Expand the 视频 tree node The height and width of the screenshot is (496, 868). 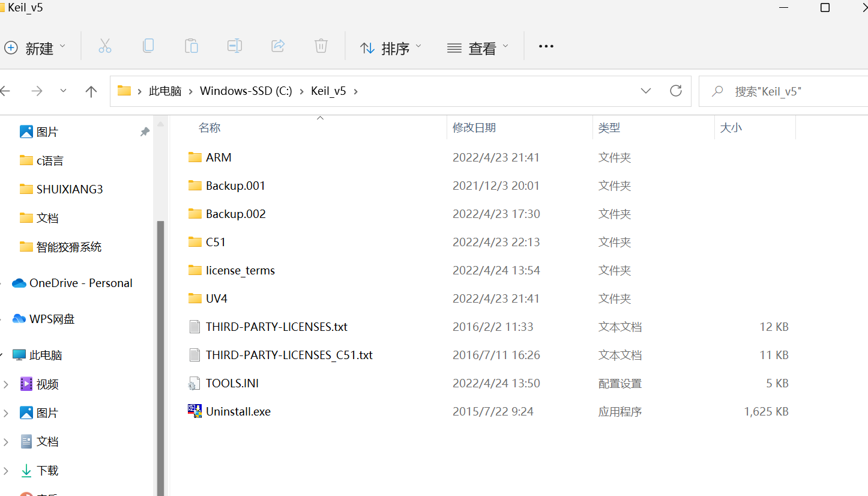pos(6,384)
